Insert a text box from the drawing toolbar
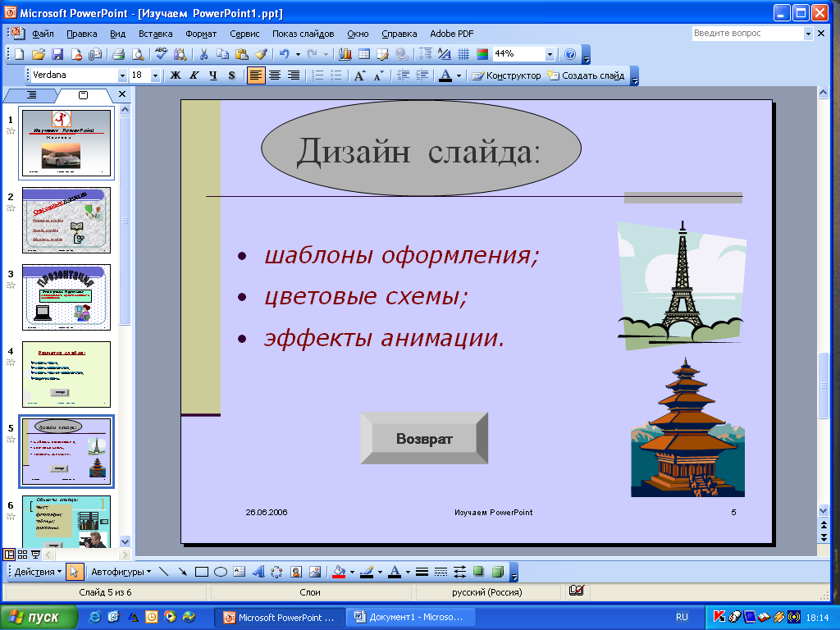The height and width of the screenshot is (630, 840). [x=239, y=572]
